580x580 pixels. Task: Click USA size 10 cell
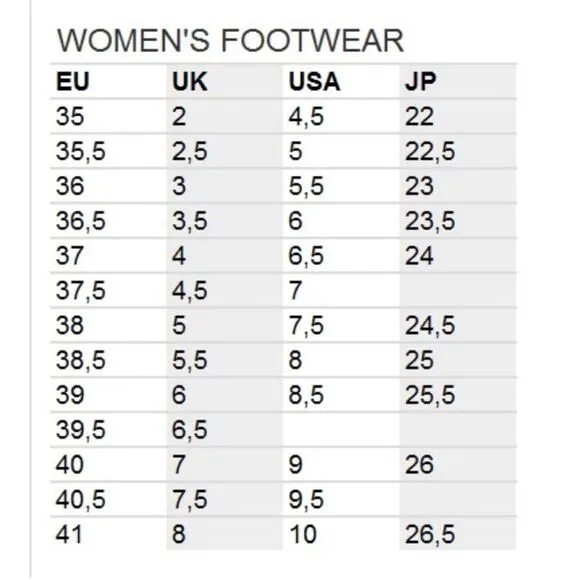341,534
